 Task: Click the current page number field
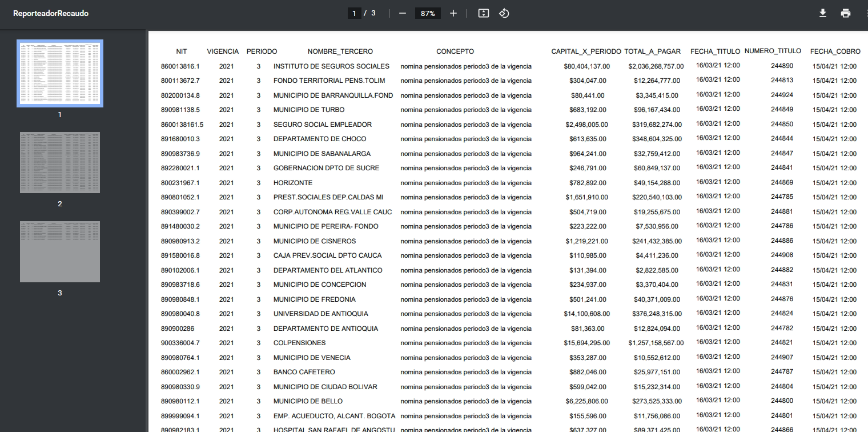coord(354,13)
